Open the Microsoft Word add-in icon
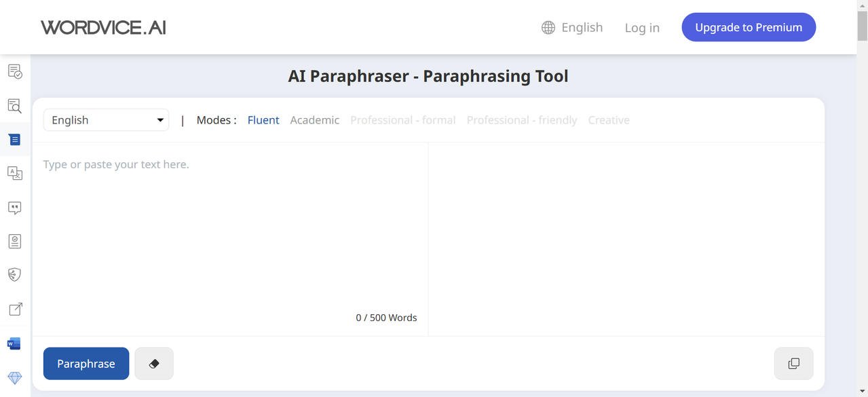Screen dimensions: 868x397 (x=14, y=344)
